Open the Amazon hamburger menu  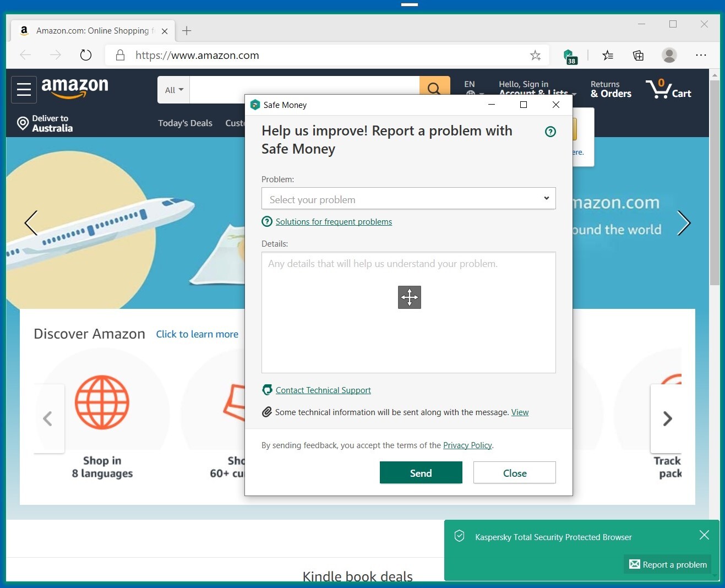(x=24, y=89)
